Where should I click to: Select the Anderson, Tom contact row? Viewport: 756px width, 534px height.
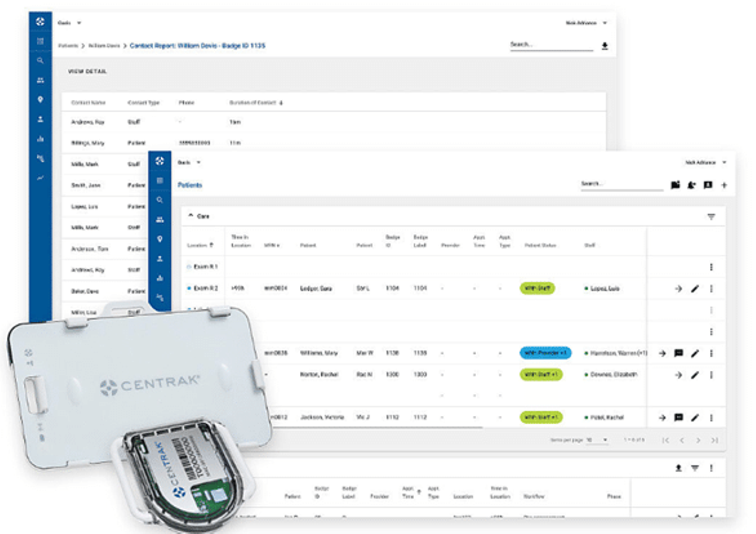click(105, 249)
